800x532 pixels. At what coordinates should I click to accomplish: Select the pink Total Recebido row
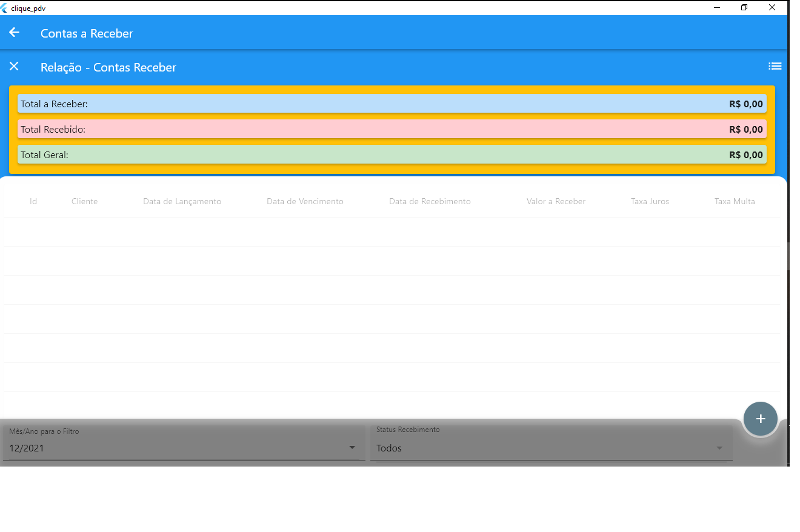coord(392,129)
